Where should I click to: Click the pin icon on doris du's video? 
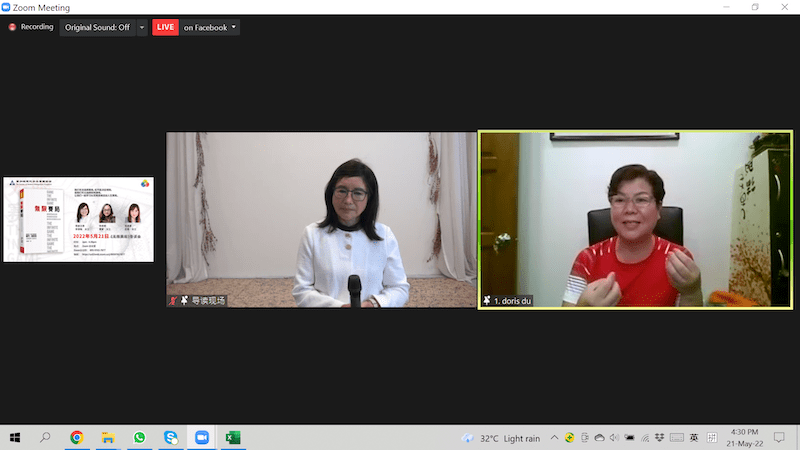(488, 300)
